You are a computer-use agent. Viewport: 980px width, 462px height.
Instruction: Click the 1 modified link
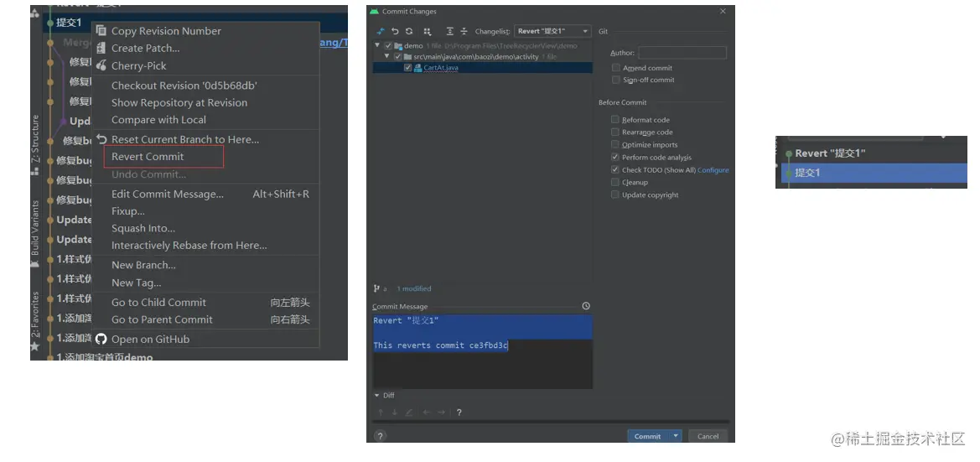coord(414,288)
